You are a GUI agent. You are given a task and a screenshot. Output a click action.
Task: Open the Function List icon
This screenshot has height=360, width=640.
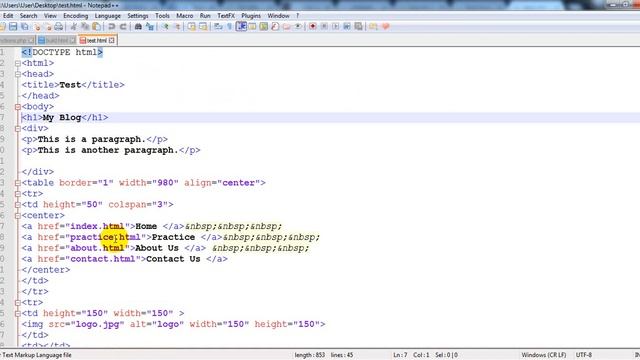[x=275, y=27]
